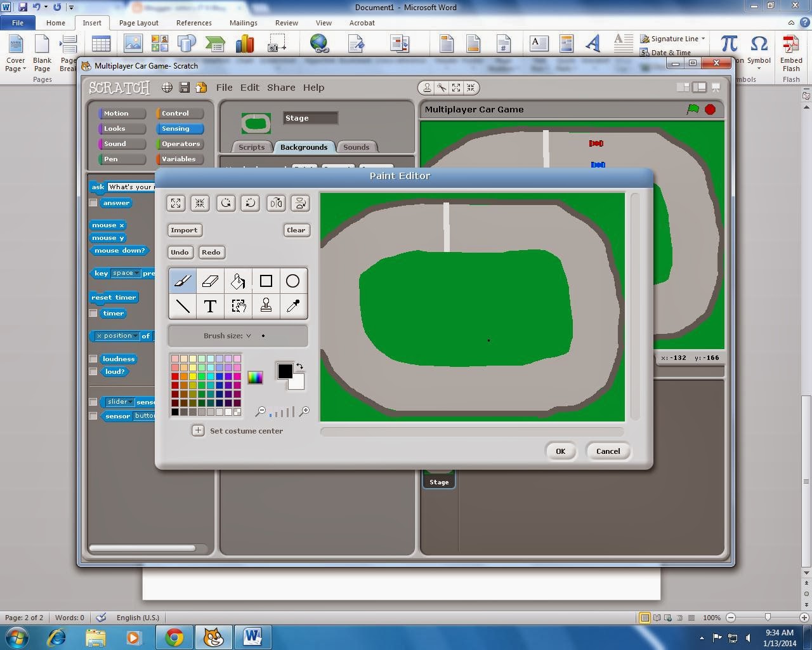Switch to the Sounds tab

357,147
